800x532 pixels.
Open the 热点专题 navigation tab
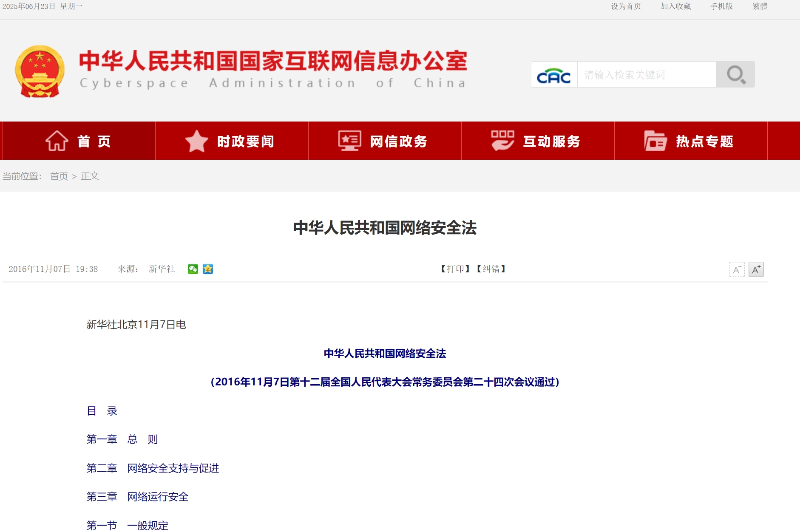coord(691,141)
